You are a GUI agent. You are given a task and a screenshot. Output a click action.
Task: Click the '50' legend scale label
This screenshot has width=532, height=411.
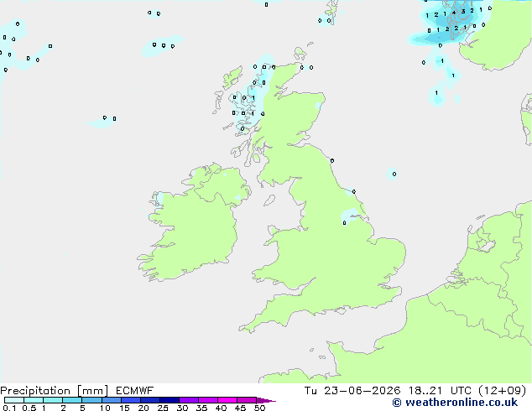pyautogui.click(x=259, y=408)
